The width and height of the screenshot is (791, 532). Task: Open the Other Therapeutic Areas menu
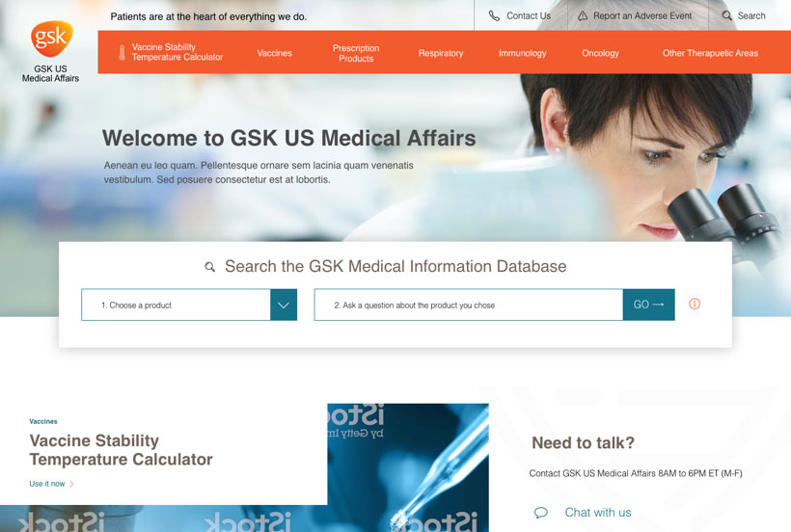tap(710, 53)
